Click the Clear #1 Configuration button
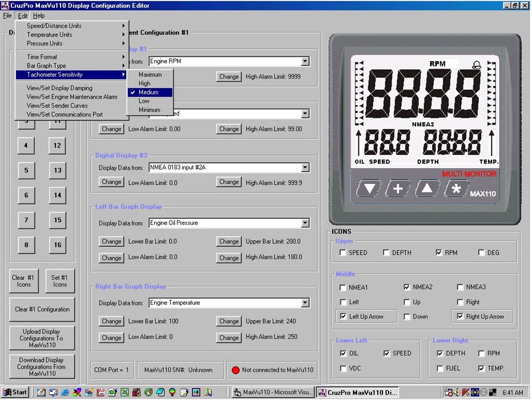 coord(42,309)
